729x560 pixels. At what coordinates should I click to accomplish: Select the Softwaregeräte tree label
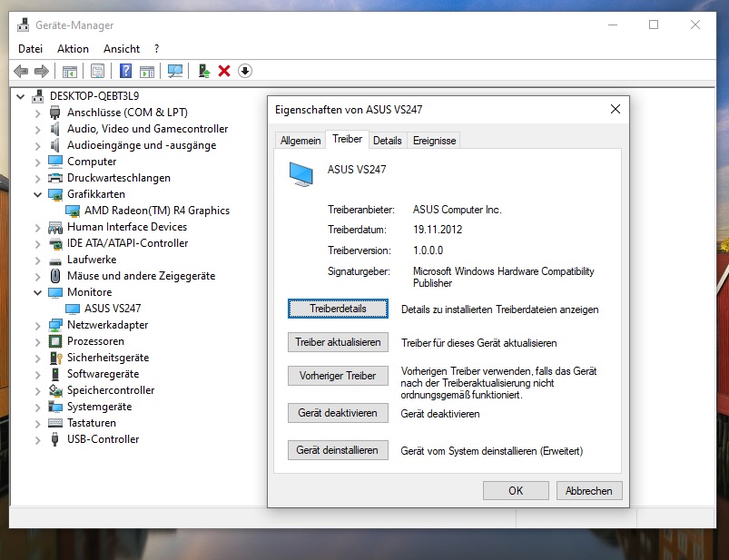coord(103,374)
